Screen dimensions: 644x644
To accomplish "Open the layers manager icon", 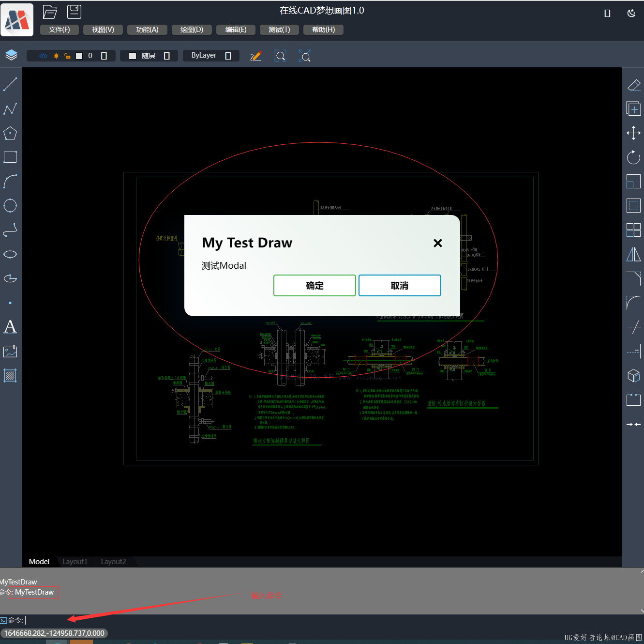I will click(x=11, y=55).
